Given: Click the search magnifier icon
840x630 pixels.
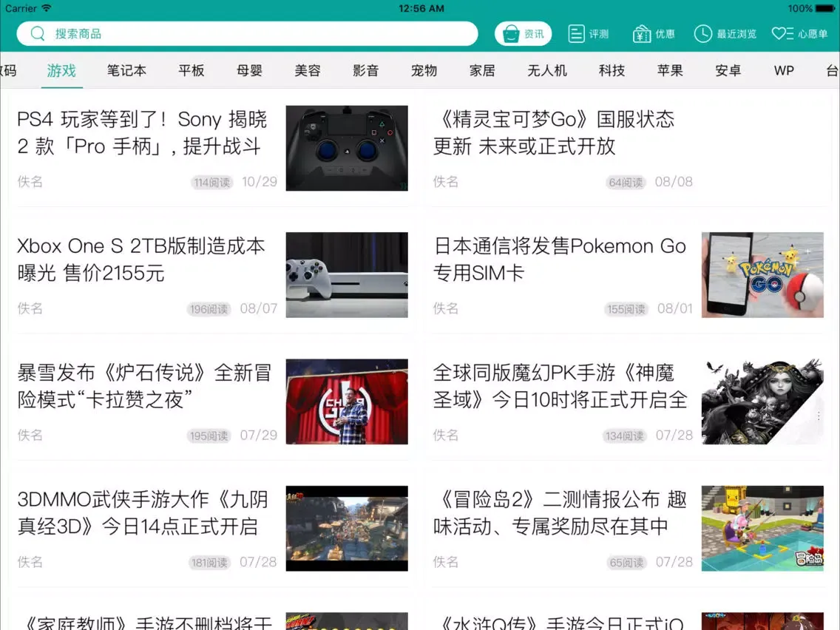Looking at the screenshot, I should (x=38, y=34).
